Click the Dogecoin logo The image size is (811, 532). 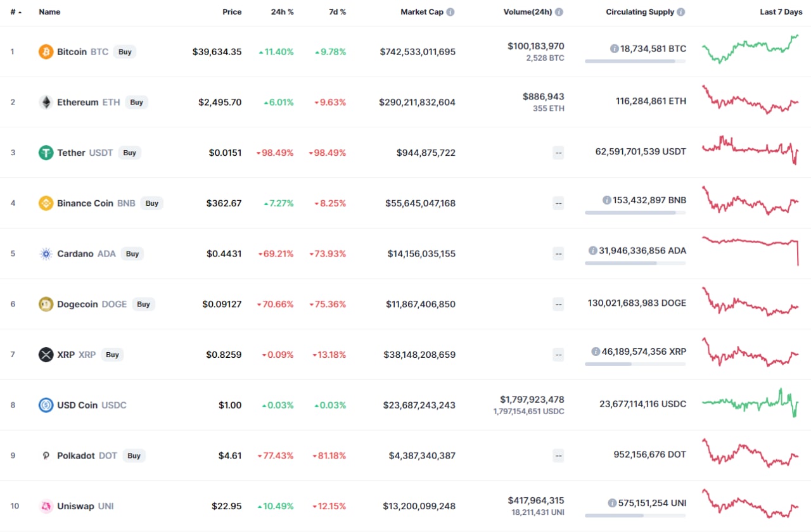(x=46, y=304)
